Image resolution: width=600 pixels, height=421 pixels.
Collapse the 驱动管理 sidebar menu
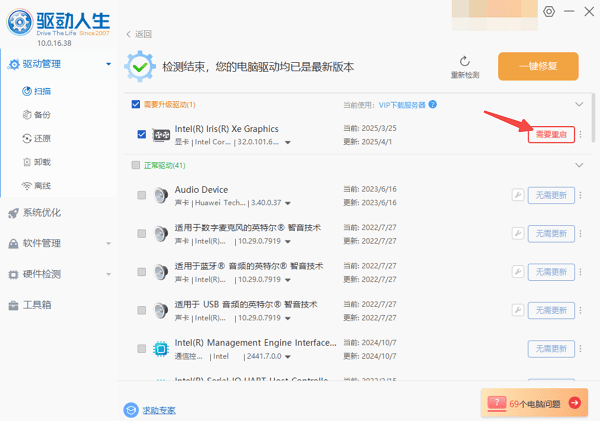tap(107, 65)
